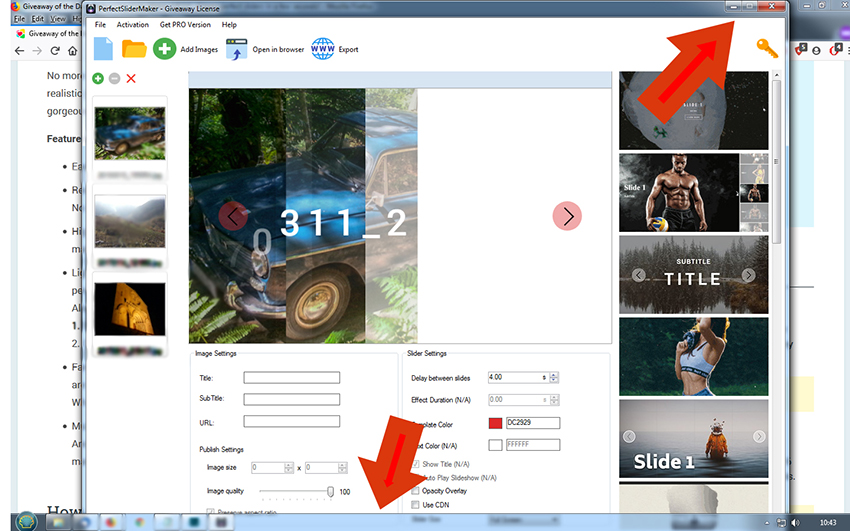Click the Giveaway of the Day browser tab
Viewport: 850px width, 531px height.
point(47,34)
